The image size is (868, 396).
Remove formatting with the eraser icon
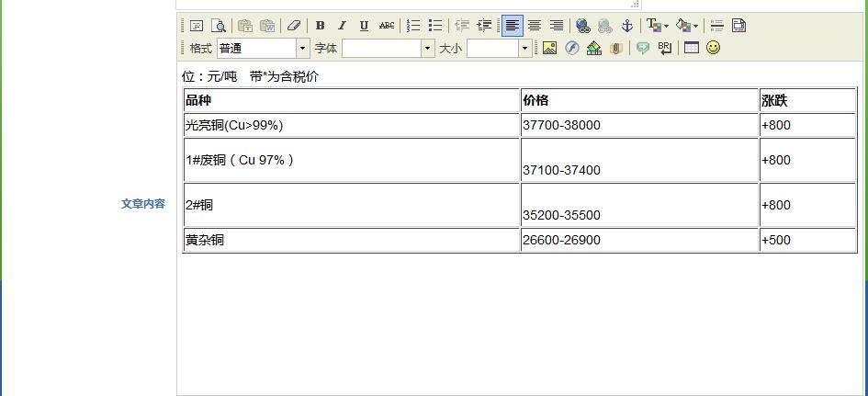pos(293,26)
